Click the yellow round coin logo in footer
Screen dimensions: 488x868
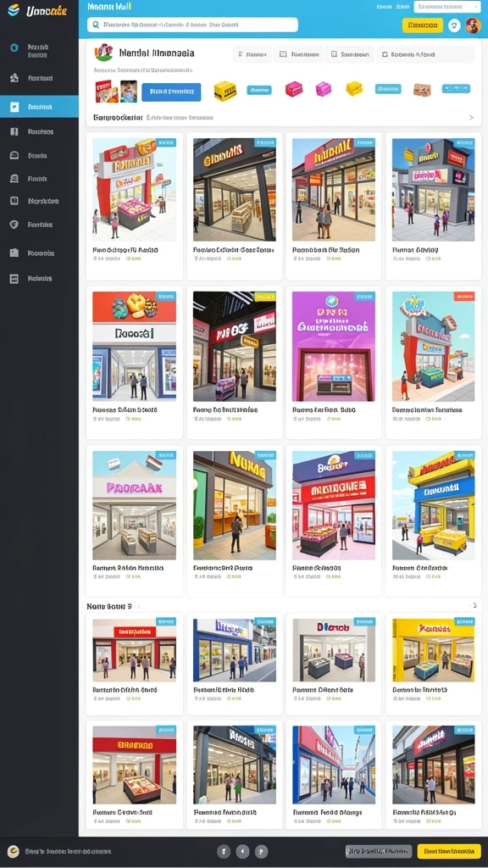(x=14, y=851)
